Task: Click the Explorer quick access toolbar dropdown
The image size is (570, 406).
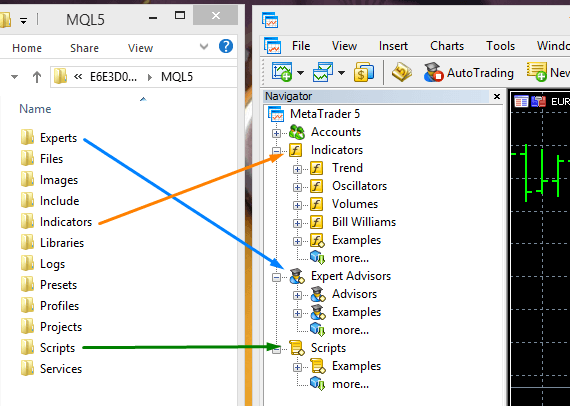Action: click(x=23, y=21)
